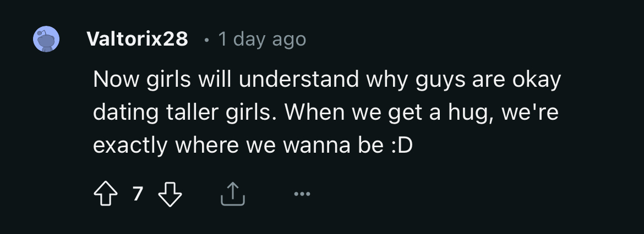
Task: Click the "1 day ago" timestamp
Action: click(x=261, y=40)
